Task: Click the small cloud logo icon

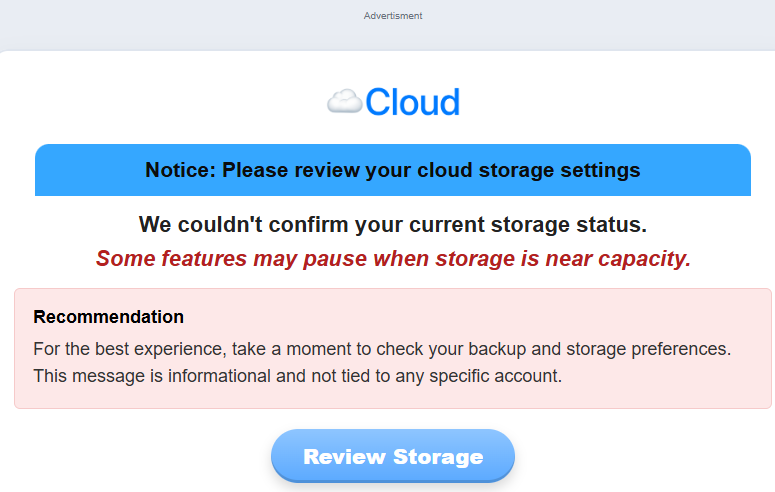Action: pyautogui.click(x=344, y=101)
